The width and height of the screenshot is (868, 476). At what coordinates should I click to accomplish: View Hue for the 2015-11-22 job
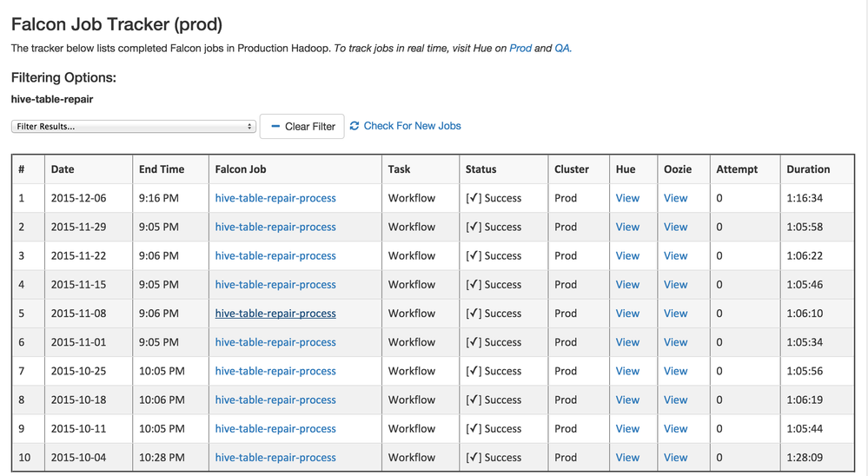pyautogui.click(x=627, y=255)
